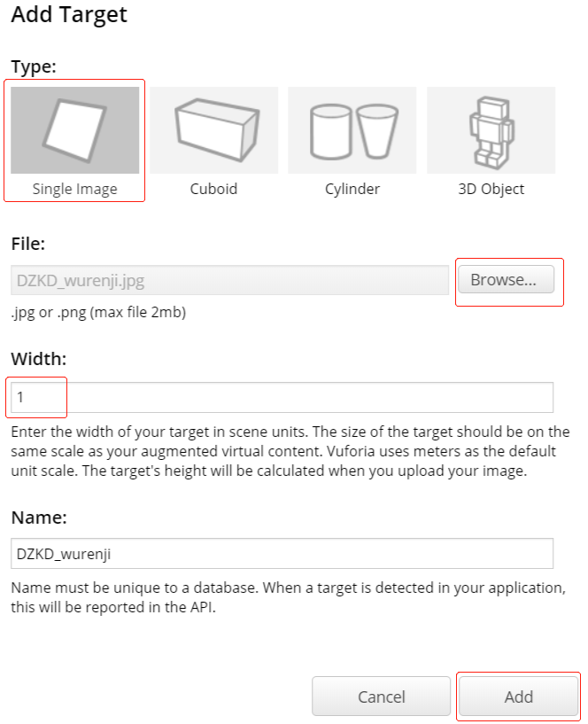Cancel the Add Target dialog
Image resolution: width=588 pixels, height=724 pixels.
(381, 697)
